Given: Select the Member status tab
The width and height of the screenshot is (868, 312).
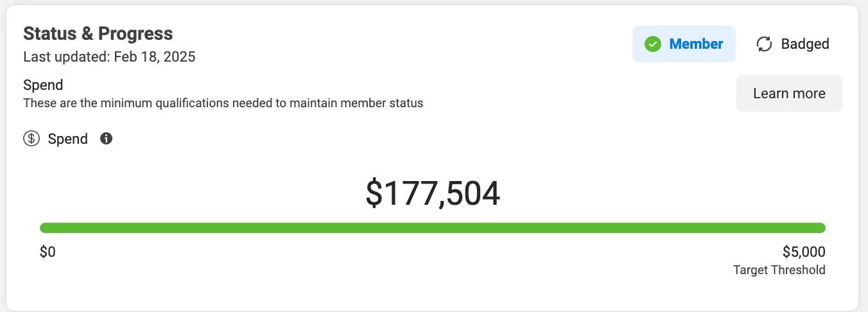Looking at the screenshot, I should point(684,44).
